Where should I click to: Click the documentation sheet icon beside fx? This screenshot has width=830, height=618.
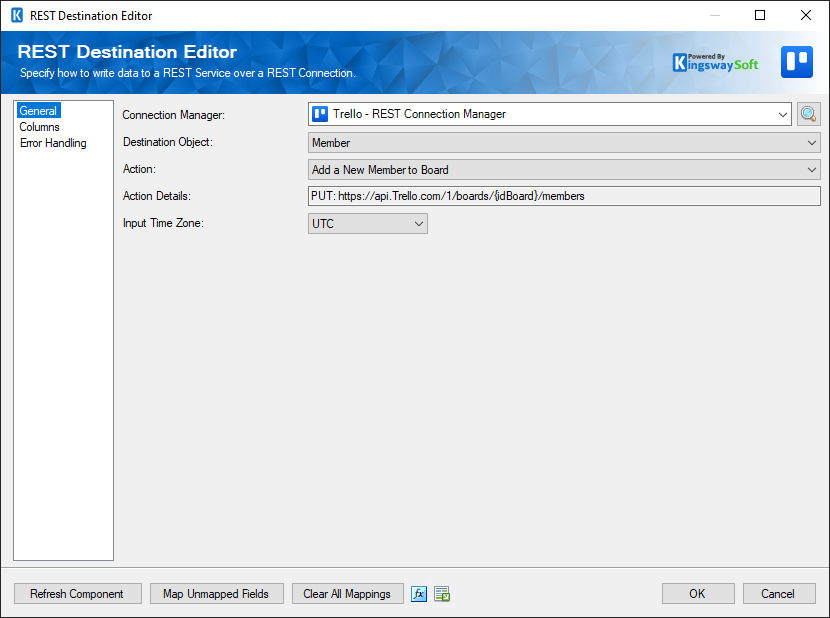[x=442, y=594]
